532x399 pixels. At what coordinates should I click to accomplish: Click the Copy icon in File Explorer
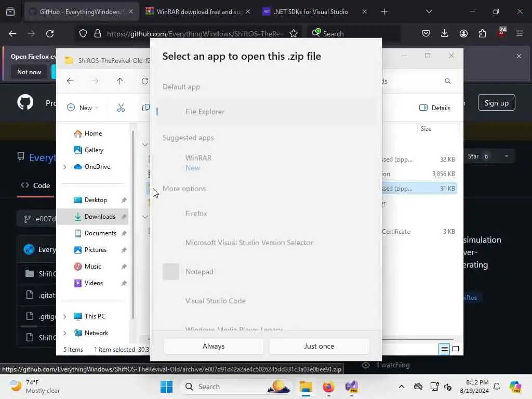(x=145, y=108)
